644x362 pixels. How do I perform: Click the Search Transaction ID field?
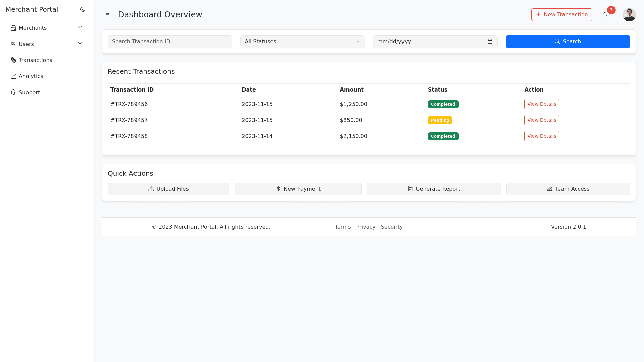[170, 42]
